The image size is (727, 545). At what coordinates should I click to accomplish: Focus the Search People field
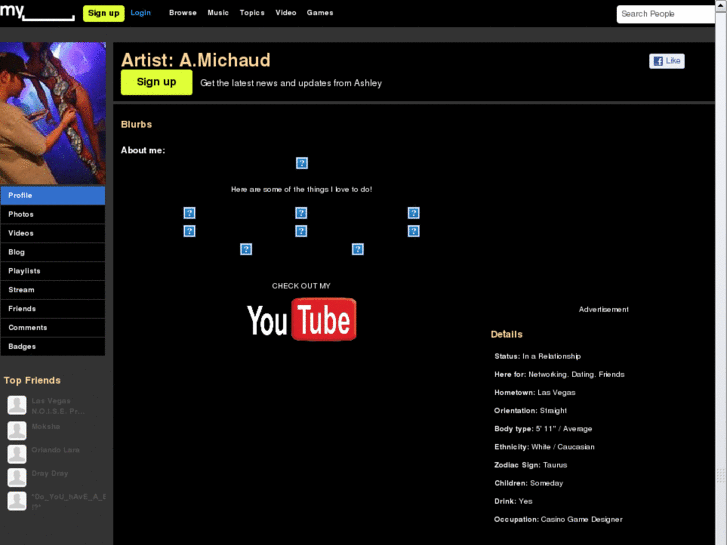(665, 14)
